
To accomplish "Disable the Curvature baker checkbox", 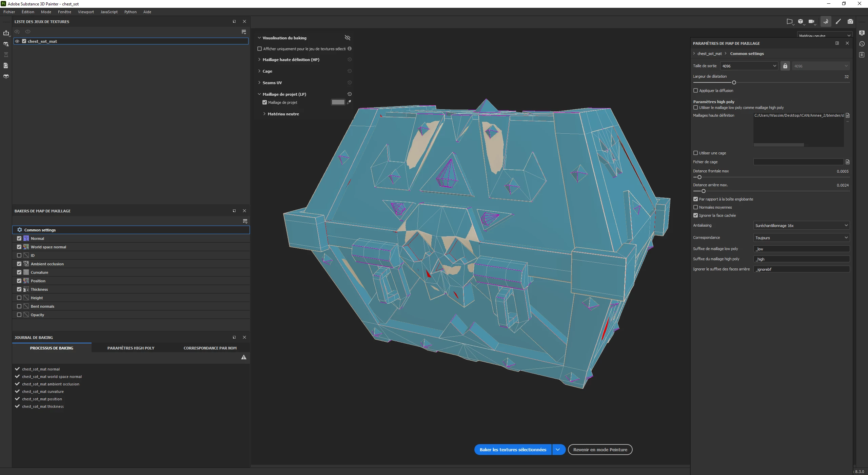I will pos(19,272).
